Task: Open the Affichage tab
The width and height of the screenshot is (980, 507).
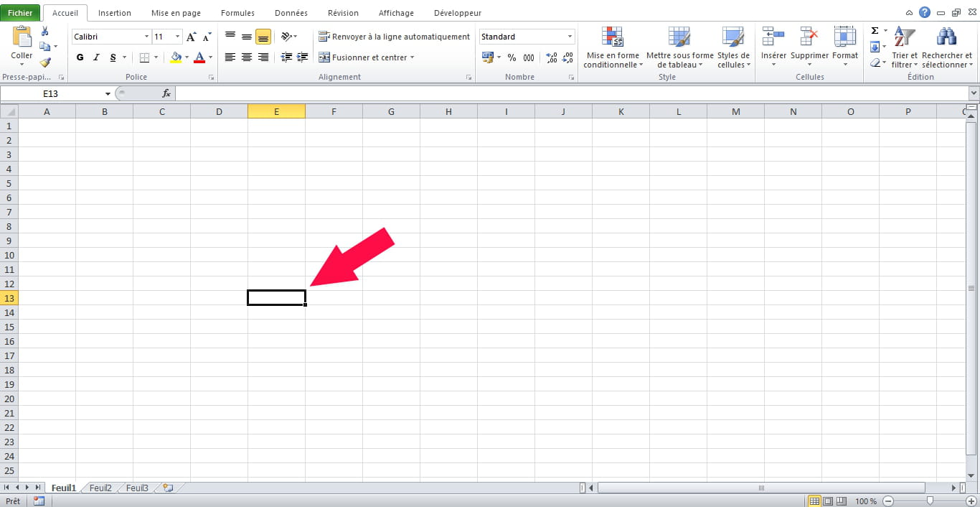Action: [396, 13]
